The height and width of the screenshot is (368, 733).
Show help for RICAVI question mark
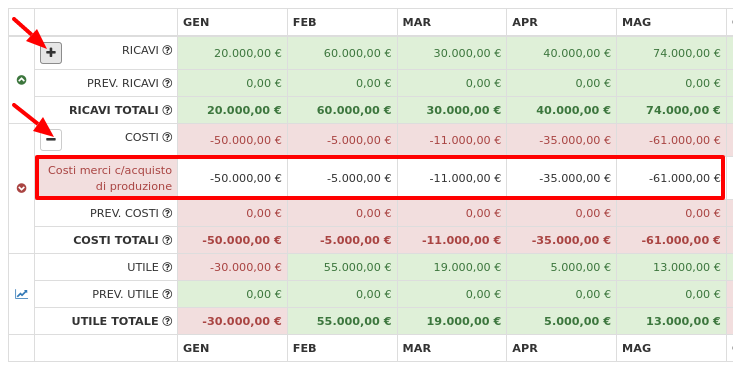click(x=167, y=50)
